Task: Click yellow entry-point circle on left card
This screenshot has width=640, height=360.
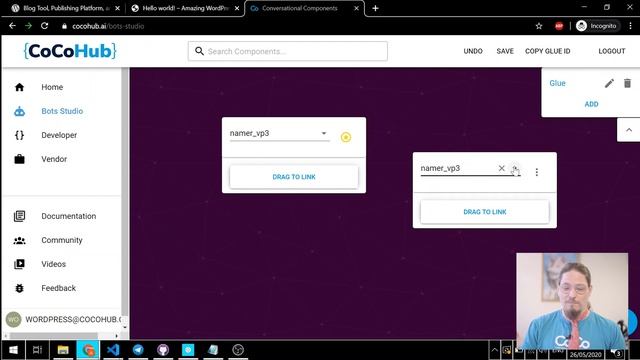Action: click(346, 137)
